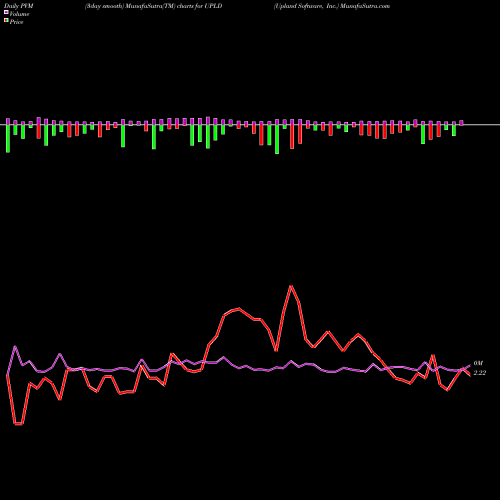Click the Upland Software, Inc. MunafaSutra.com text

(332, 6)
